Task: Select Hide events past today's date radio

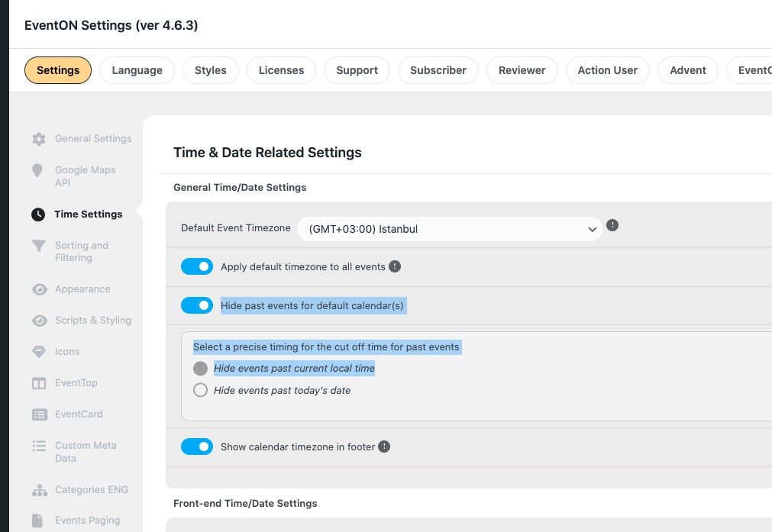Action: (200, 390)
